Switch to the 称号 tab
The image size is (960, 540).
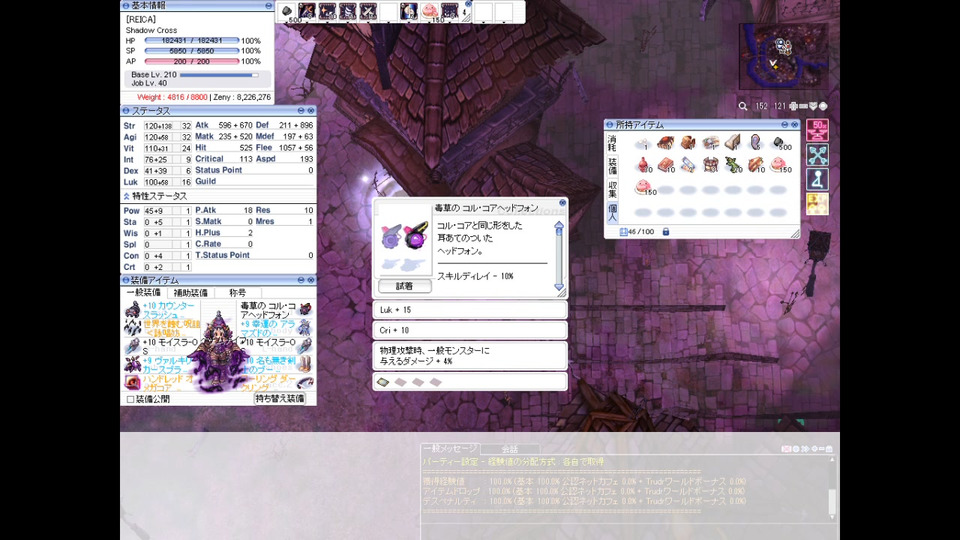click(x=238, y=293)
